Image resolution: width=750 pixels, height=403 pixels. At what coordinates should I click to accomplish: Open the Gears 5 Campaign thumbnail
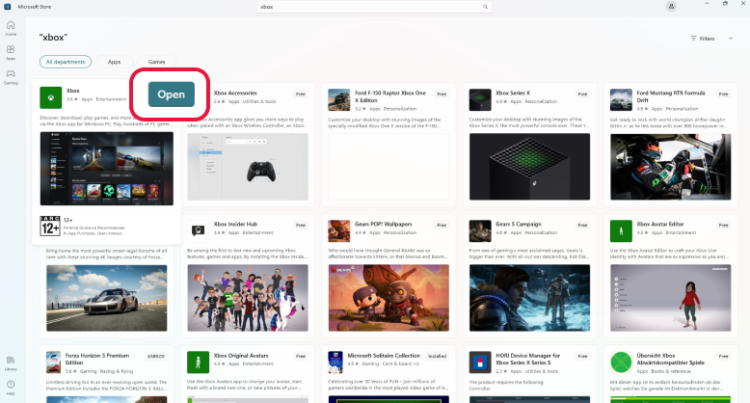(x=529, y=298)
